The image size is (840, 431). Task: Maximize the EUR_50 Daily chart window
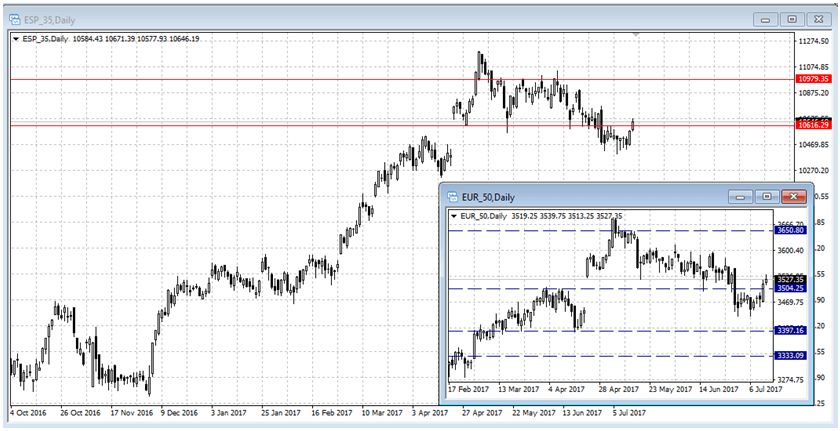click(x=766, y=197)
